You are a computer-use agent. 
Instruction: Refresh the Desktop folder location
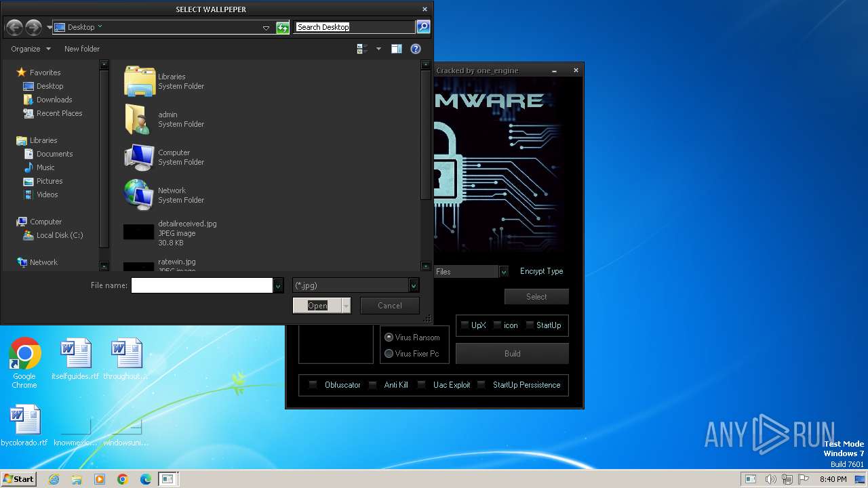click(283, 28)
